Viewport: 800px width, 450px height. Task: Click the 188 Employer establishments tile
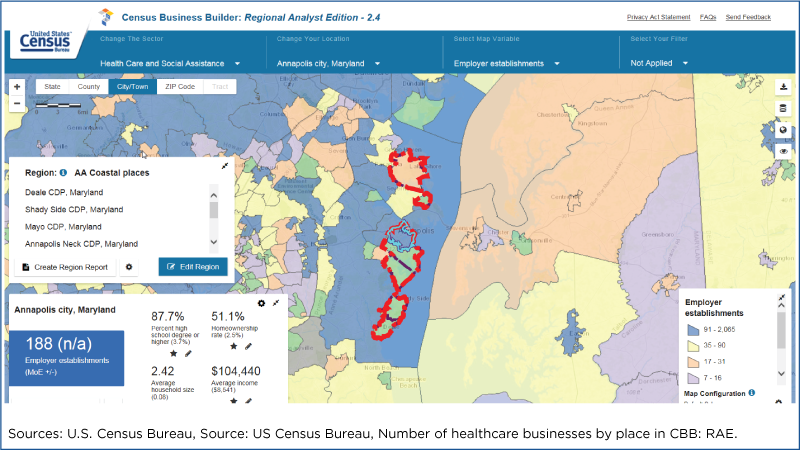coord(66,358)
